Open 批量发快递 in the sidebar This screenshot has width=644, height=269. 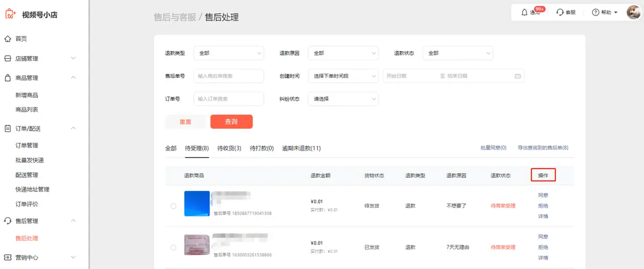click(x=30, y=160)
